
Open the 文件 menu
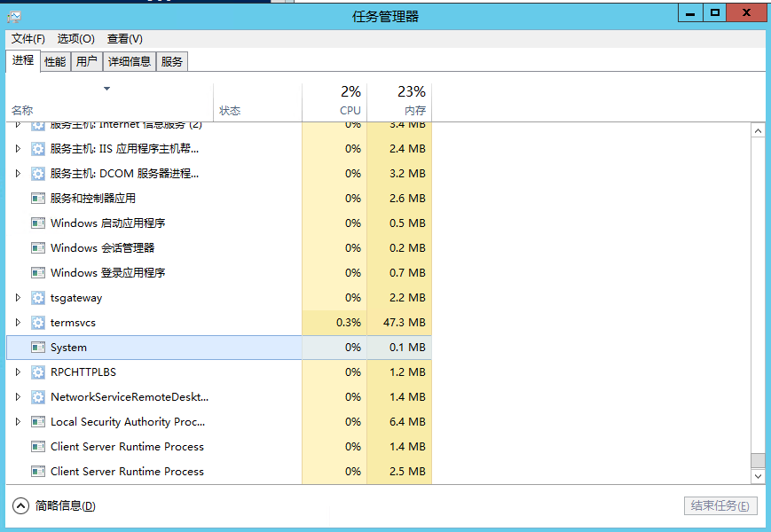coord(28,39)
